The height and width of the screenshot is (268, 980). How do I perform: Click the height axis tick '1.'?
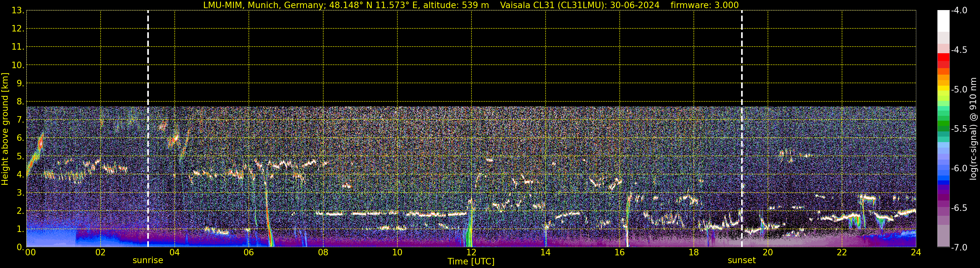click(x=20, y=229)
